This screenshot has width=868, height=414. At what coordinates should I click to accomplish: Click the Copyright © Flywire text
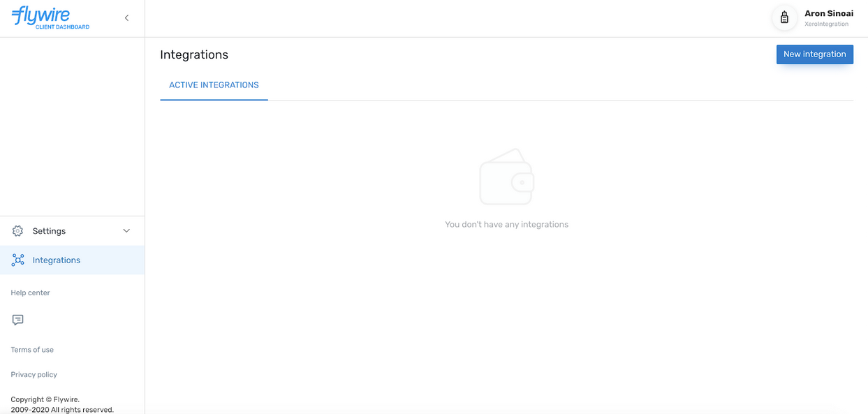45,400
